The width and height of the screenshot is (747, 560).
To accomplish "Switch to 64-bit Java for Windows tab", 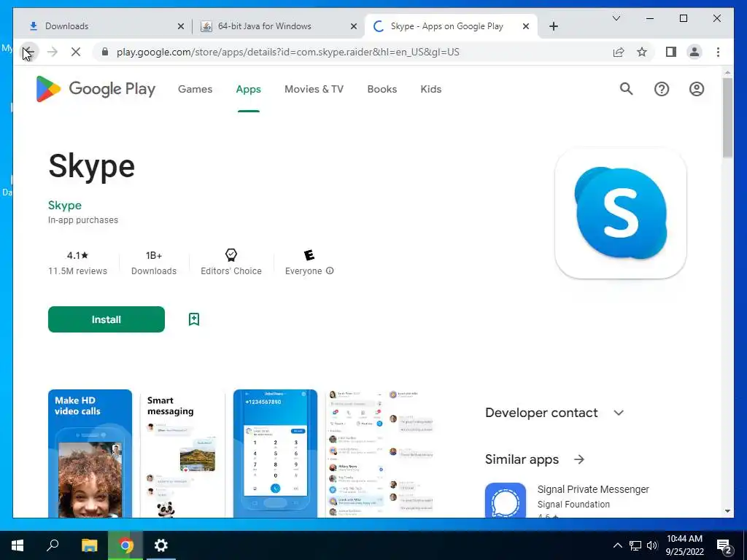I will [278, 26].
